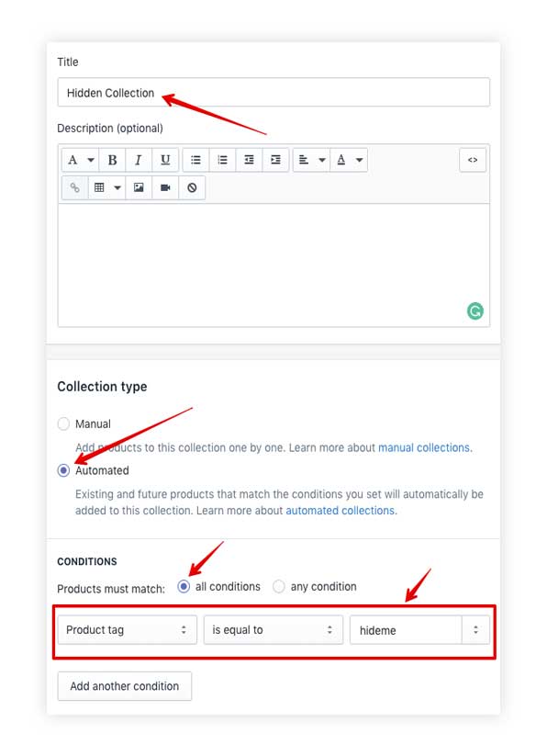Image resolution: width=547 pixels, height=756 pixels.
Task: Apply italic formatting in description toolbar
Action: coord(139,160)
